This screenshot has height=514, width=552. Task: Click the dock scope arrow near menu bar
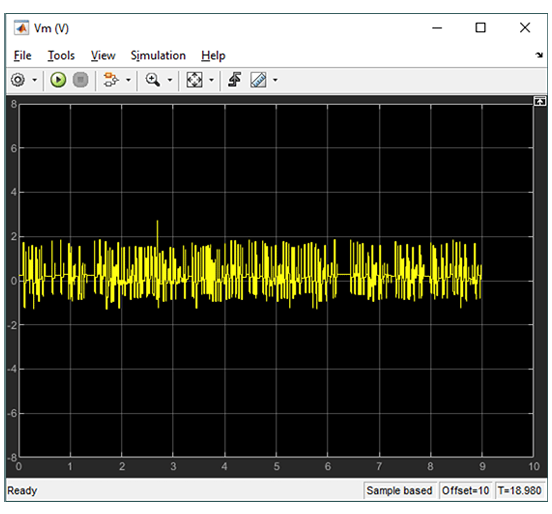539,55
